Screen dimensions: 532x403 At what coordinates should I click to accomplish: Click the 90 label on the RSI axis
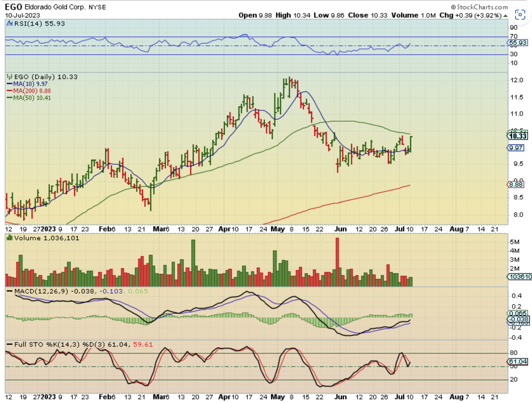514,28
